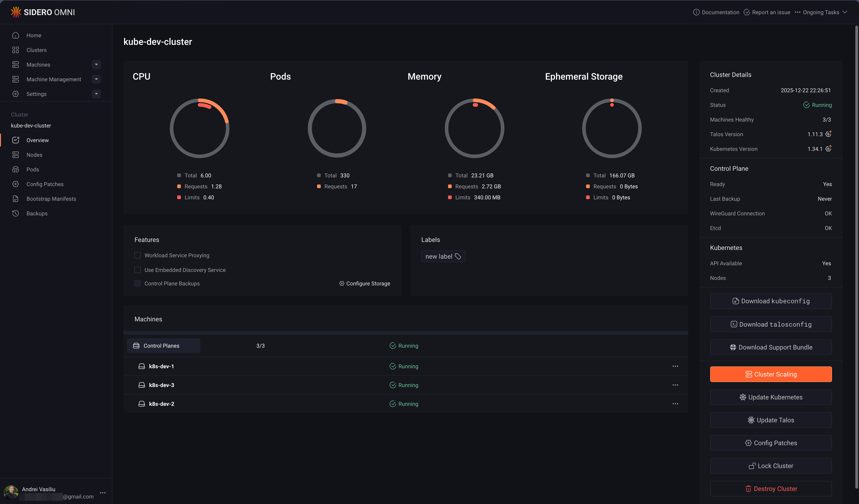The height and width of the screenshot is (504, 859).
Task: Open the k8s-dev-1 machine options menu
Action: tap(676, 366)
